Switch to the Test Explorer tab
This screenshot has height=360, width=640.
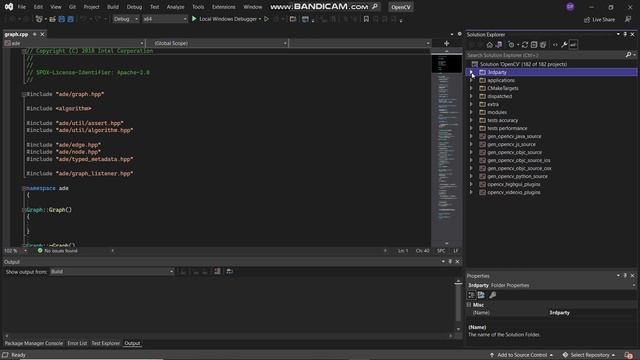pyautogui.click(x=105, y=343)
